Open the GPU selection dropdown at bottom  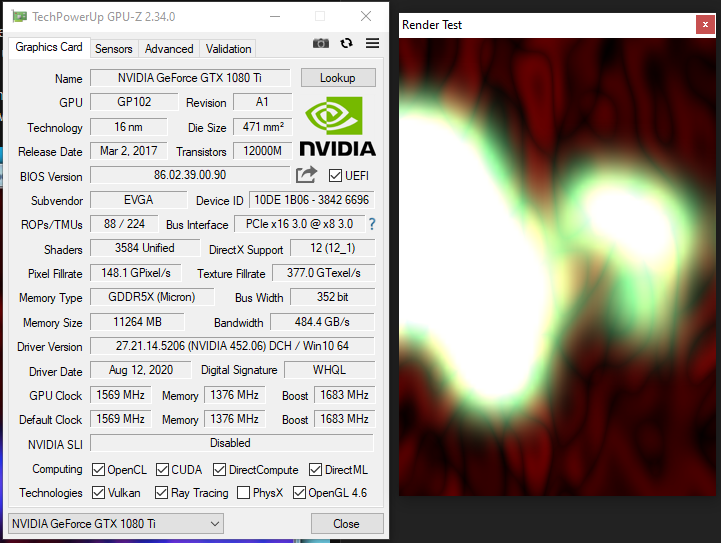point(116,524)
